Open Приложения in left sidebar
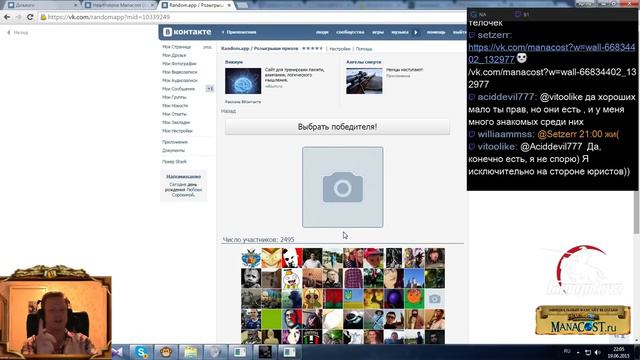The width and height of the screenshot is (640, 360). [175, 142]
